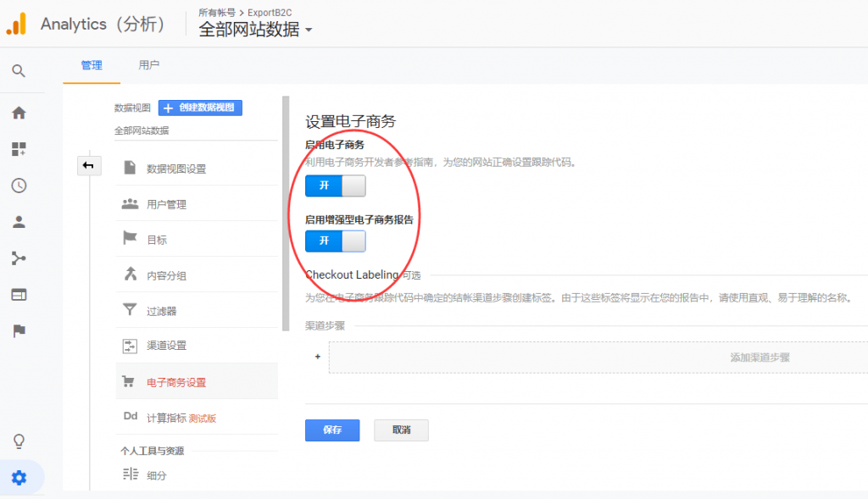The width and height of the screenshot is (868, 499).
Task: Click the 保存 button
Action: [331, 430]
